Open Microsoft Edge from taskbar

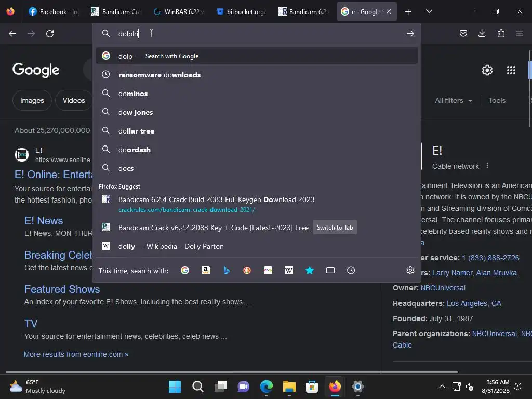267,387
